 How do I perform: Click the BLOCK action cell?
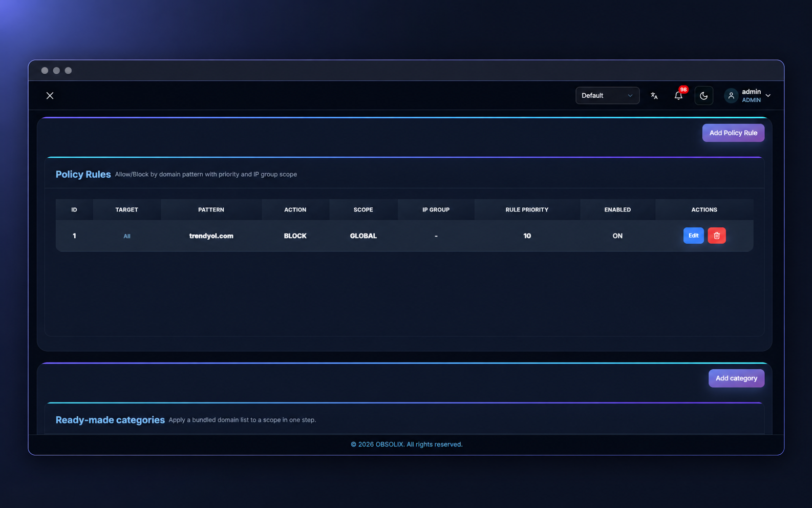295,236
